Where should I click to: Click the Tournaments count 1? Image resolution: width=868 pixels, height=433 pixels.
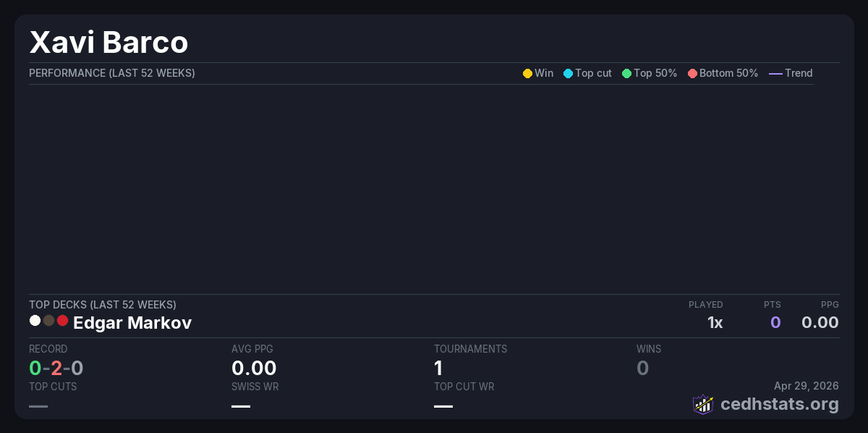[438, 369]
